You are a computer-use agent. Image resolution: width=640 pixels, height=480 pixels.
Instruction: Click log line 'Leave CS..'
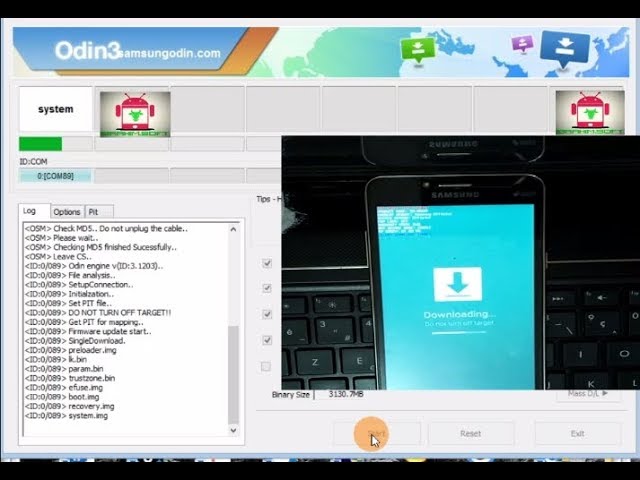tap(58, 257)
